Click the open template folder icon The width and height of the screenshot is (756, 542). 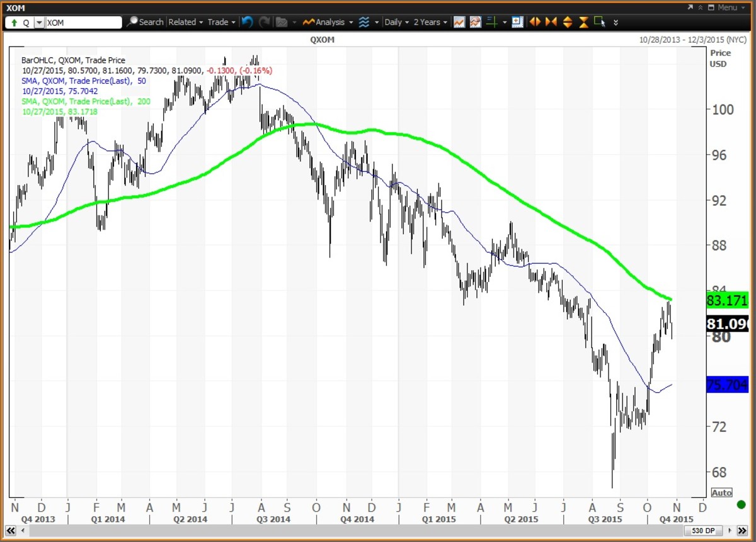[282, 22]
